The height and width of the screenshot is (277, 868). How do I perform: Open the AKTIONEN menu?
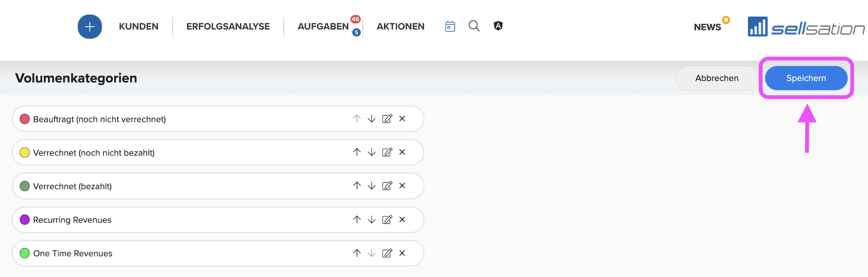point(401,26)
